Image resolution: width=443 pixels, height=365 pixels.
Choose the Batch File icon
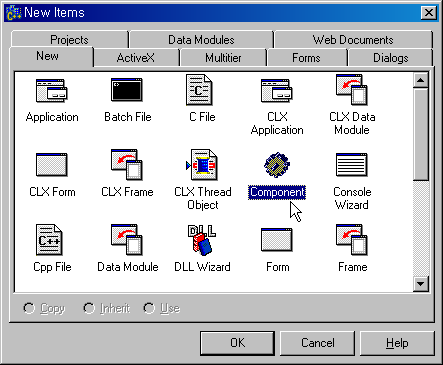(127, 90)
